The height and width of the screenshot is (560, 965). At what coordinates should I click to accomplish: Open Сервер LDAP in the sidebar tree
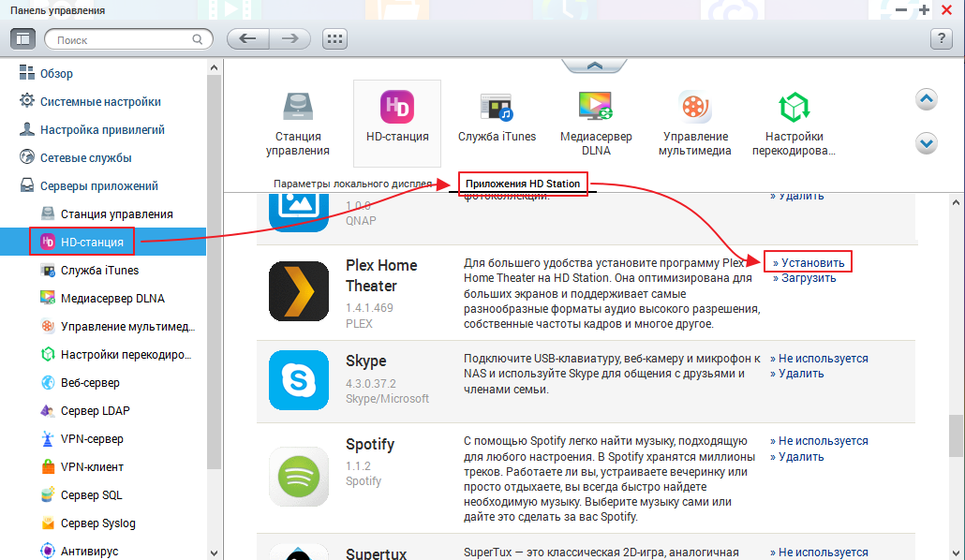(x=96, y=410)
